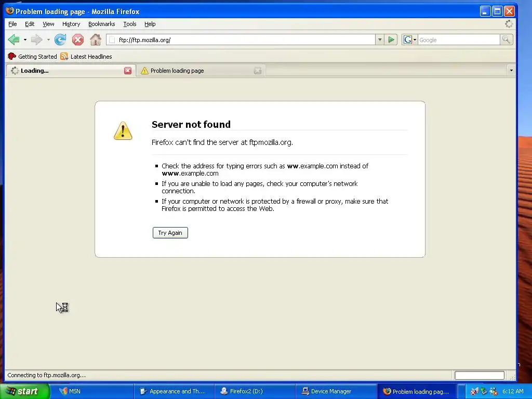Open the Windows Start menu
532x399 pixels.
click(24, 391)
